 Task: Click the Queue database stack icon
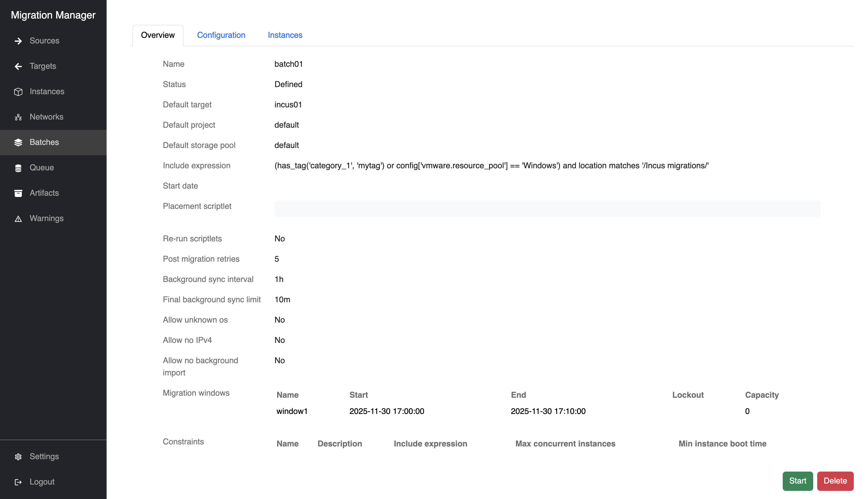tap(18, 168)
